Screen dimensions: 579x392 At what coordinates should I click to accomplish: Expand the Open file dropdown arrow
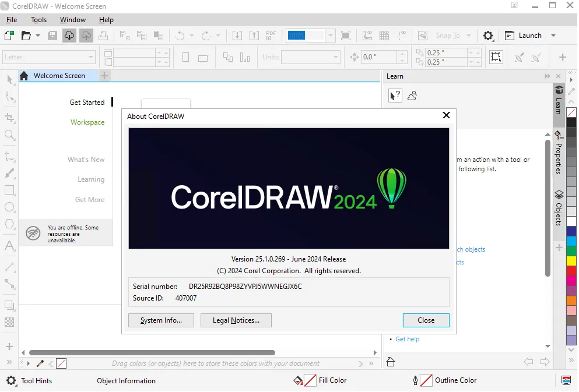pyautogui.click(x=38, y=36)
